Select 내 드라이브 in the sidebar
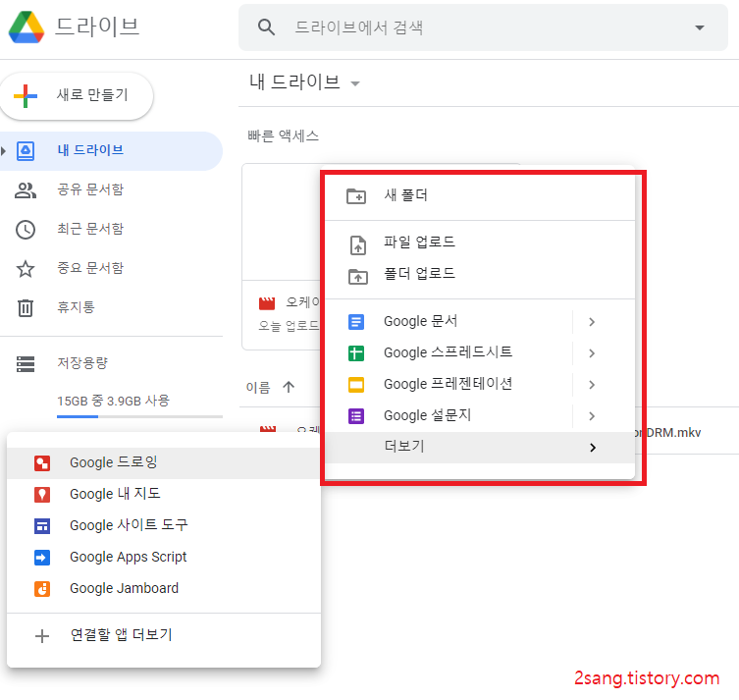 point(111,151)
